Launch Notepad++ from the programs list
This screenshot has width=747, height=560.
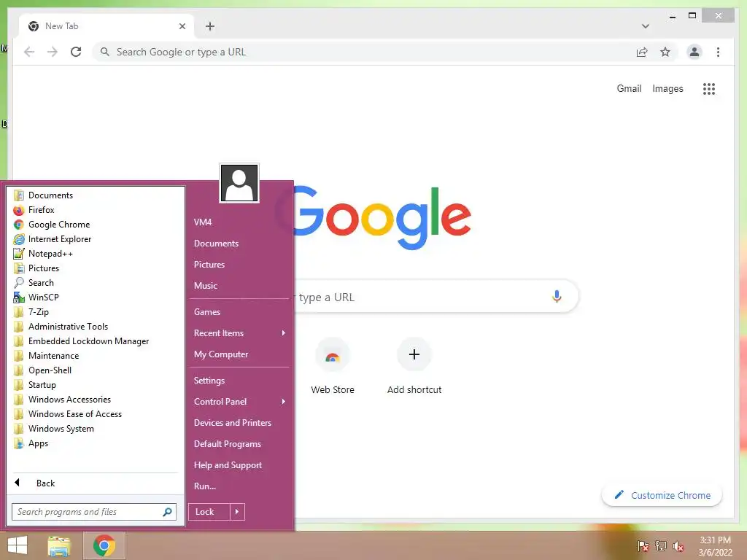click(50, 254)
